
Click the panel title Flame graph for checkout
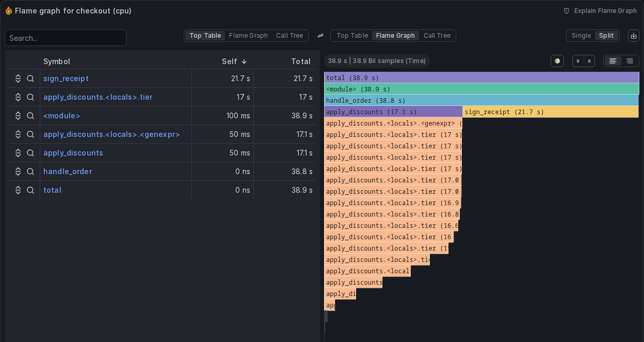click(73, 10)
